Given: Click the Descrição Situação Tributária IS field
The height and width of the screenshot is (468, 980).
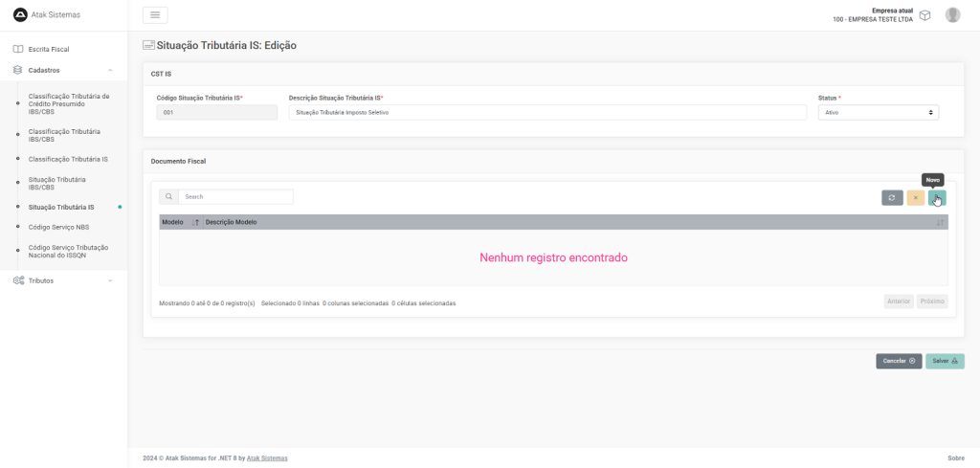Looking at the screenshot, I should pos(547,112).
